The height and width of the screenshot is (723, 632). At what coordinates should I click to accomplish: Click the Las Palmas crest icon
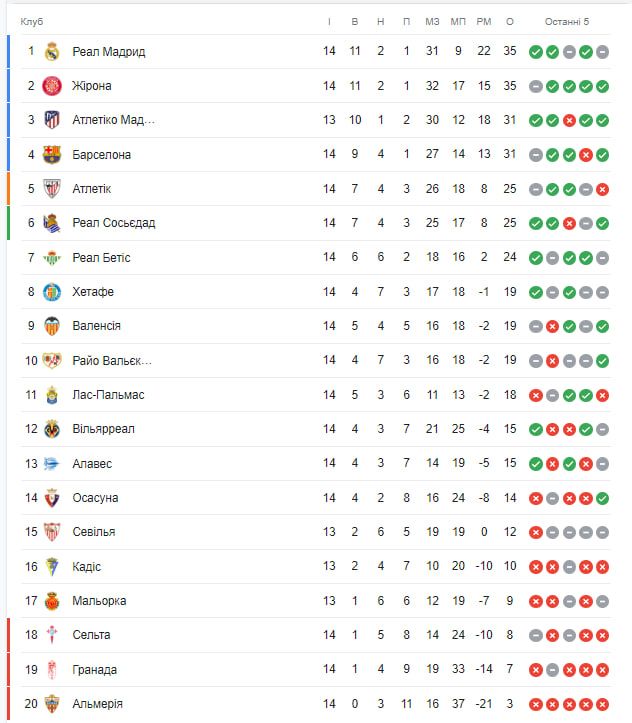click(x=52, y=395)
